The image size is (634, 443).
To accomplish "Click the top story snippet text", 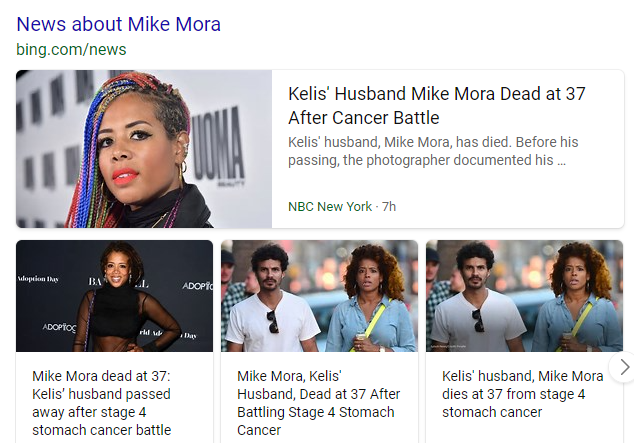I will (x=432, y=151).
